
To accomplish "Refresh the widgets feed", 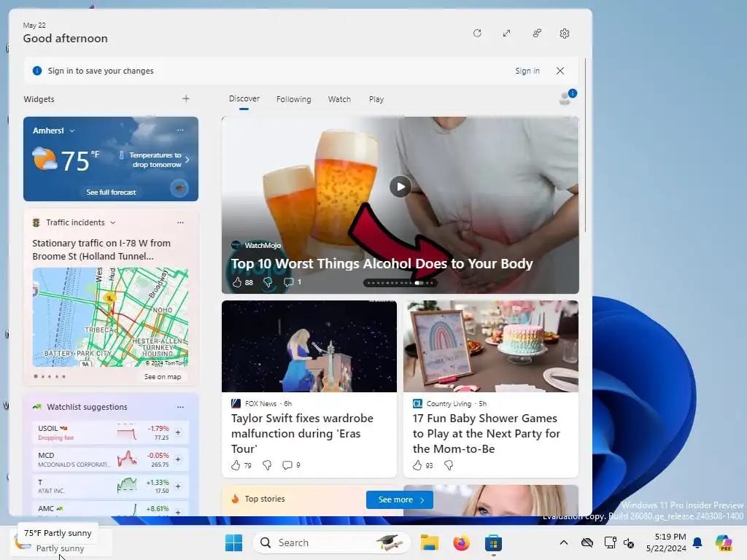I will pyautogui.click(x=477, y=34).
